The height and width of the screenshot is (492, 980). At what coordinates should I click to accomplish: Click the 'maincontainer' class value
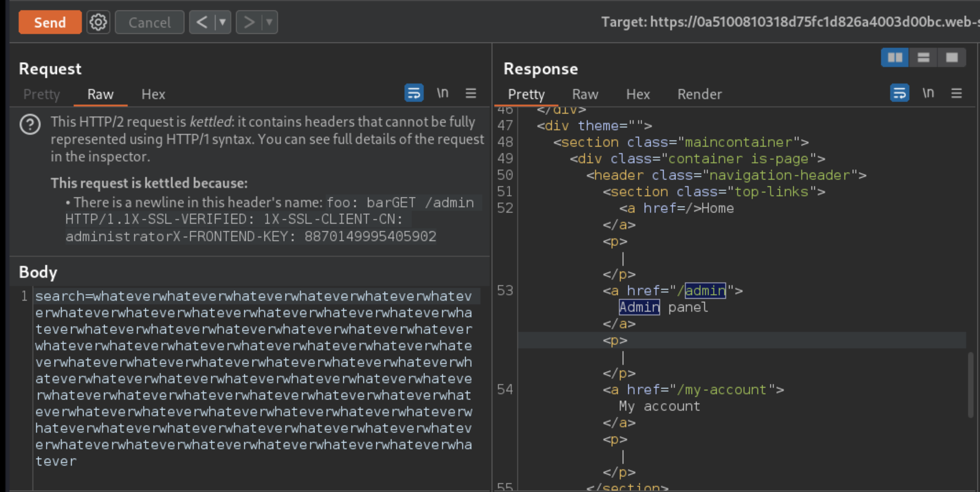tap(739, 142)
